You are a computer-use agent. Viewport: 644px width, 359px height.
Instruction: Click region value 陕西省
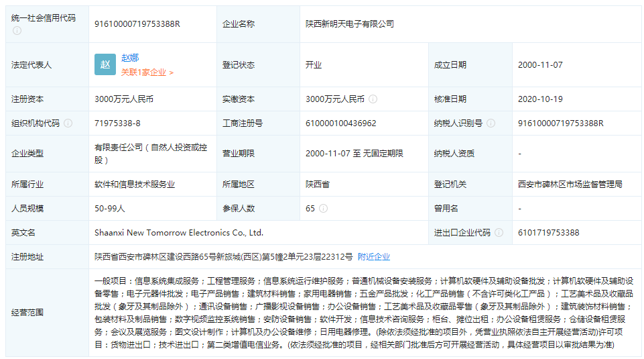tap(318, 185)
